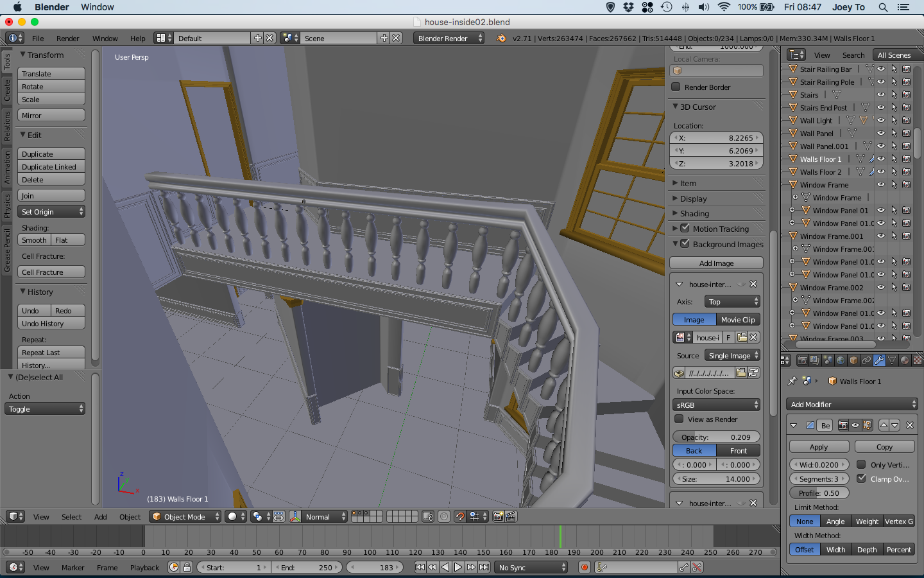Remove the Bevel modifier with X
This screenshot has width=924, height=578.
pyautogui.click(x=909, y=425)
